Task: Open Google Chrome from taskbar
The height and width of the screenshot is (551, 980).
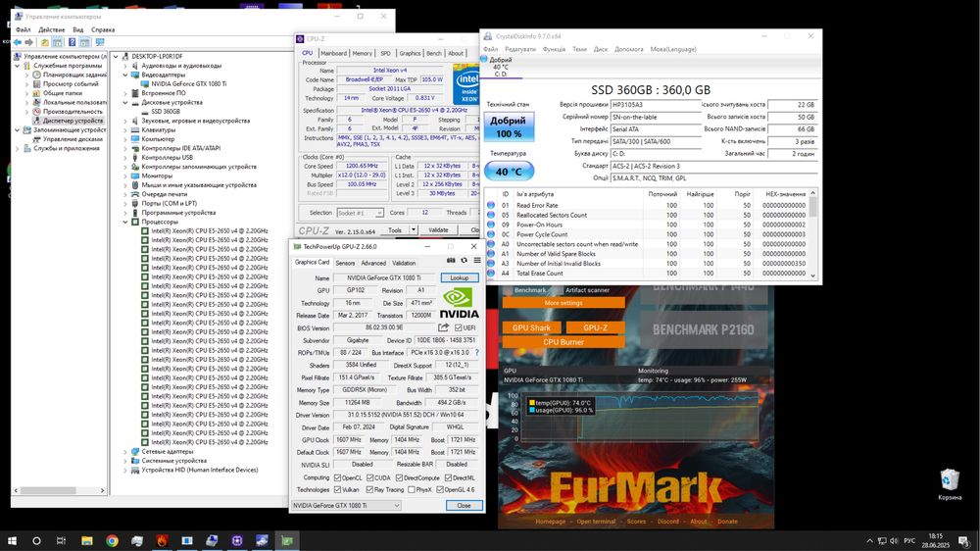Action: [112, 541]
